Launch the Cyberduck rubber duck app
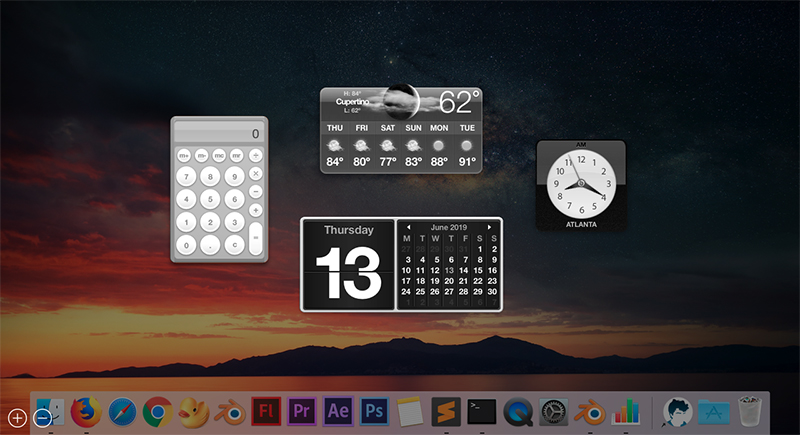Image resolution: width=800 pixels, height=435 pixels. [x=194, y=412]
